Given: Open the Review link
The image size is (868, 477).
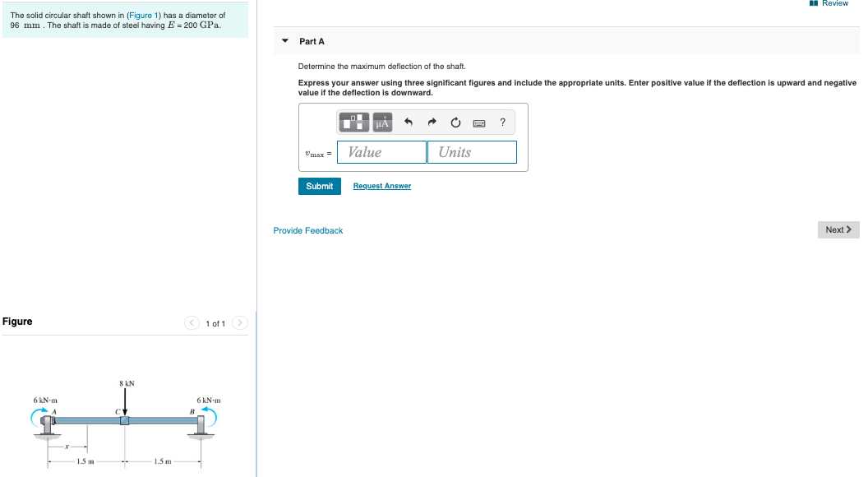Looking at the screenshot, I should coord(829,3).
